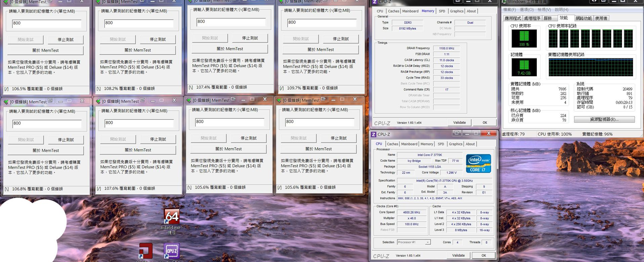Click the Level 3 cache value 8 MBytes
644x262 pixels.
point(461,230)
